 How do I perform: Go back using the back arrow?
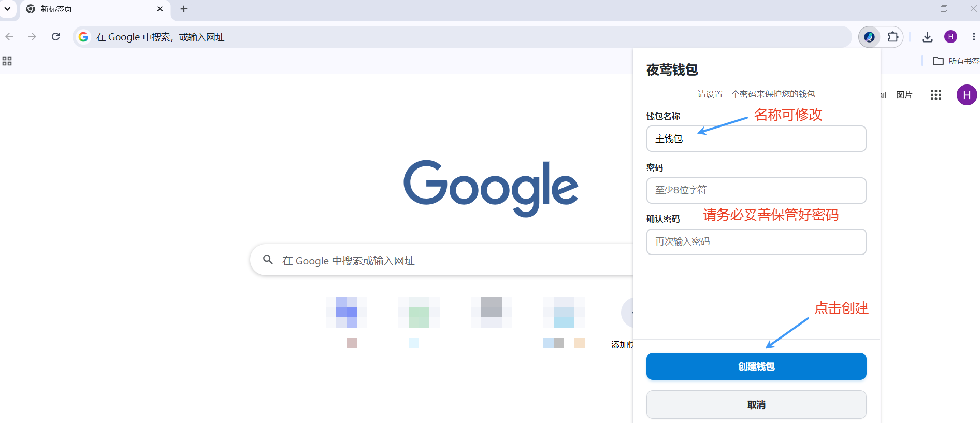click(x=9, y=37)
